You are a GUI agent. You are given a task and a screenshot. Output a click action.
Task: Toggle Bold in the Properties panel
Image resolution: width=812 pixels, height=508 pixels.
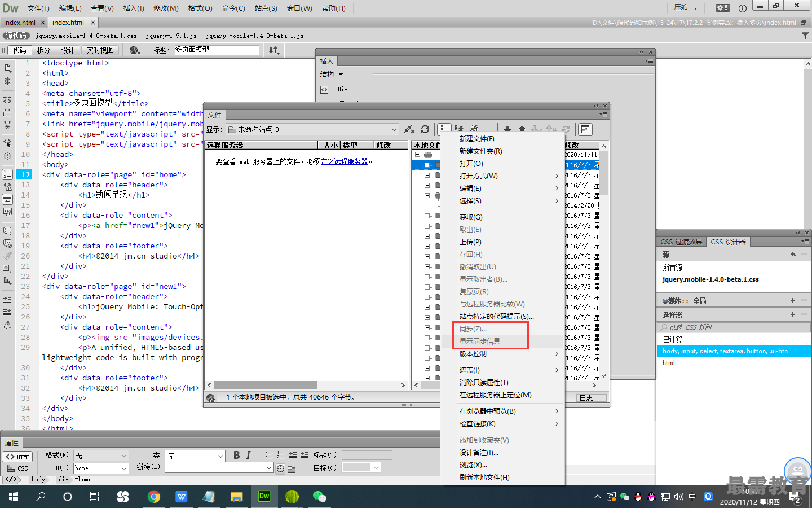tap(236, 455)
